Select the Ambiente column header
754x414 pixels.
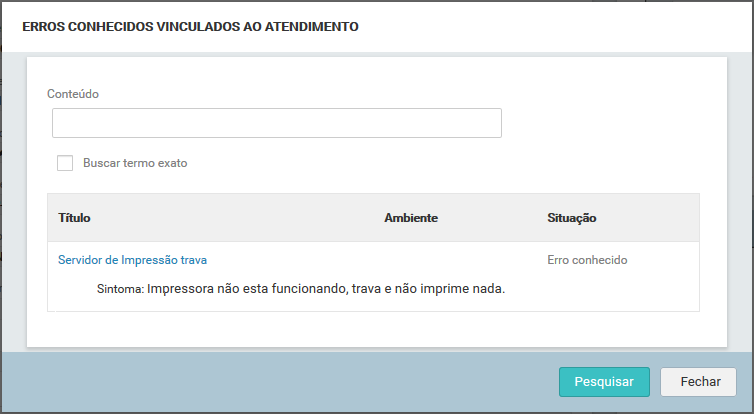click(411, 218)
